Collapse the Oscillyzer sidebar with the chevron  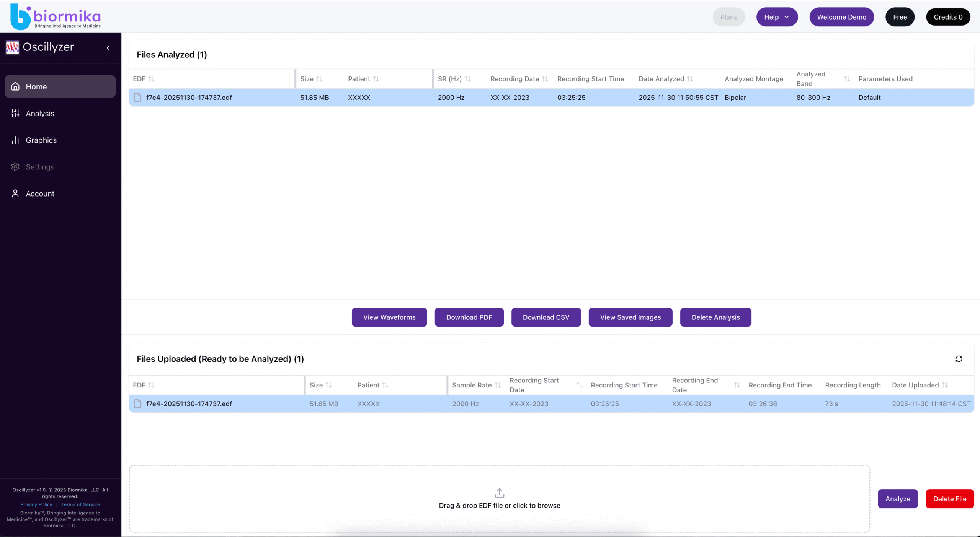108,48
